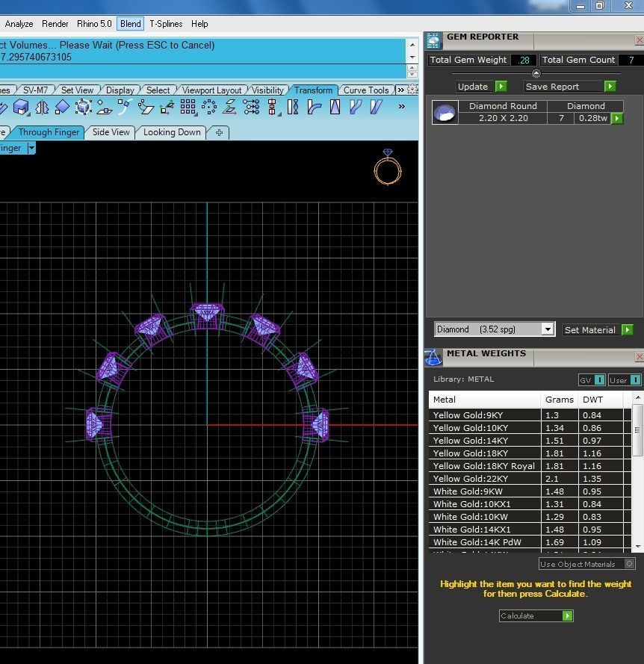Expand more toolbar tabs chevron
Screen dimensions: 644x664
pos(400,90)
